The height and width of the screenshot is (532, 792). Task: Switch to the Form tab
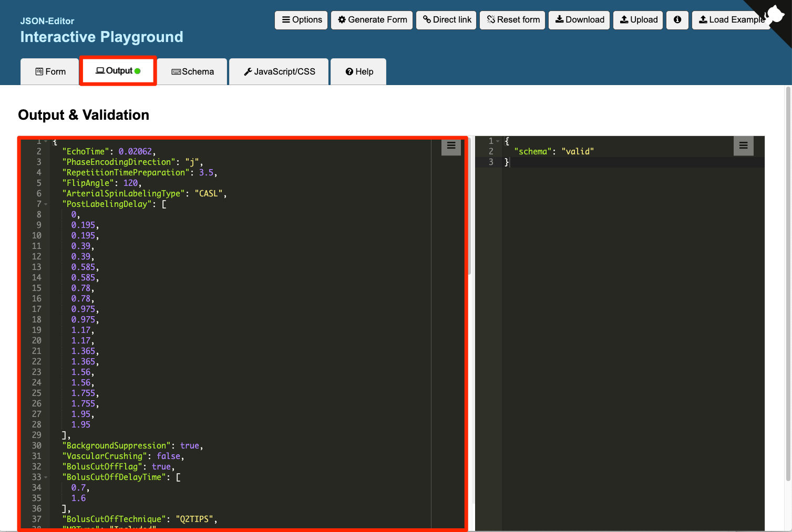click(x=50, y=71)
